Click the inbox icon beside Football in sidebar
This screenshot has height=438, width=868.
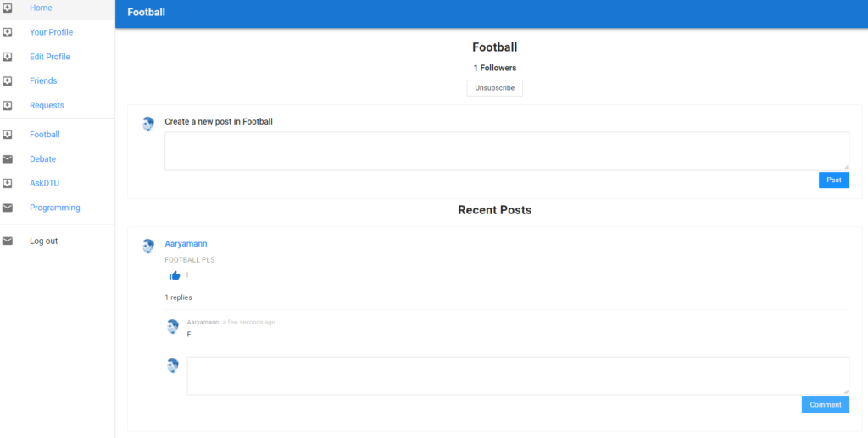(x=7, y=135)
